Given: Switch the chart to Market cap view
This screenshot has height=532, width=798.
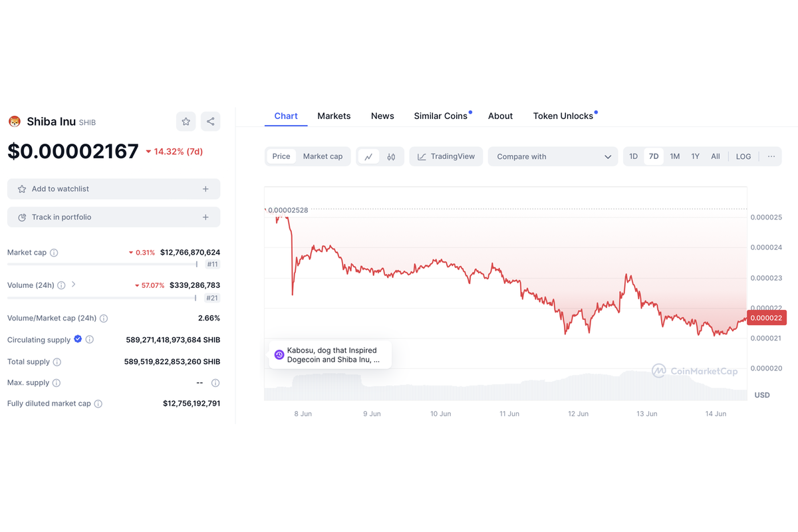Looking at the screenshot, I should (323, 156).
